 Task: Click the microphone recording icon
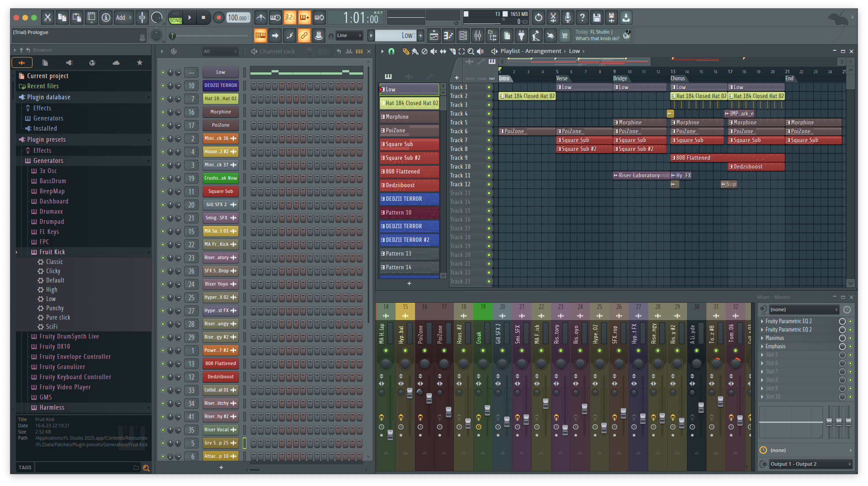[x=568, y=18]
